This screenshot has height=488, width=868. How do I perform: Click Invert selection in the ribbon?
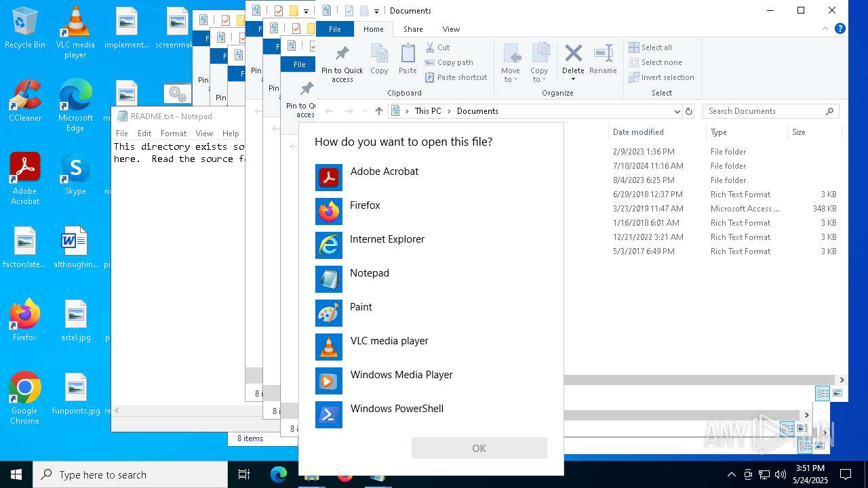661,77
